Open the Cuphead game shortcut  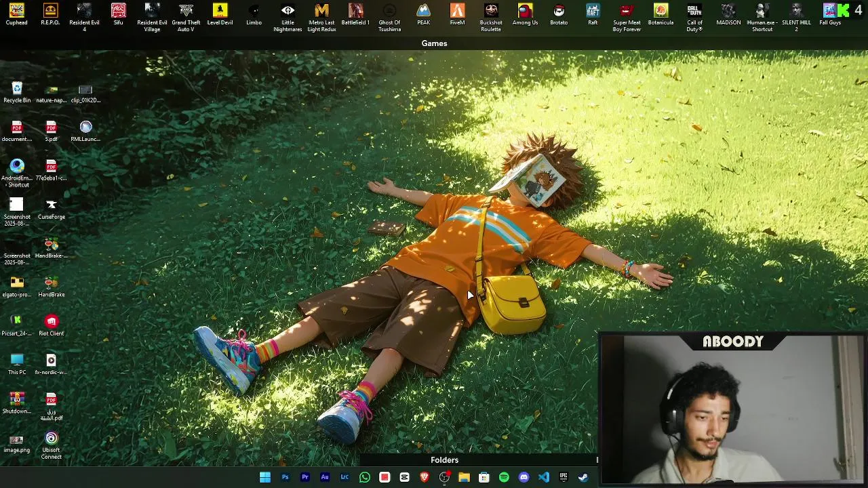point(16,14)
